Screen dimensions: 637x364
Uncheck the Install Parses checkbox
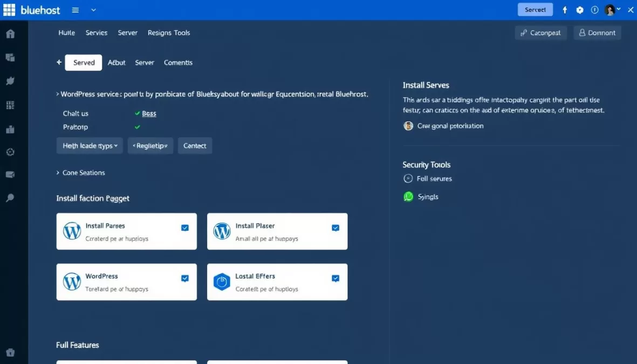coord(185,228)
